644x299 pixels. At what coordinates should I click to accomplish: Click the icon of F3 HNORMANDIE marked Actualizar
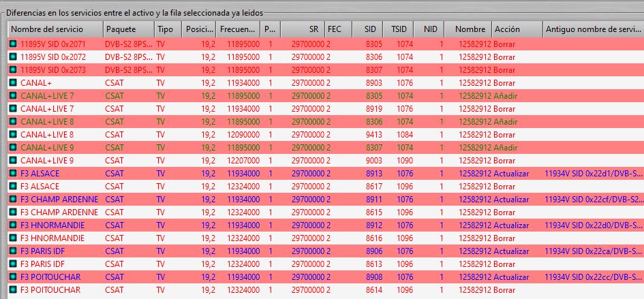coord(14,225)
